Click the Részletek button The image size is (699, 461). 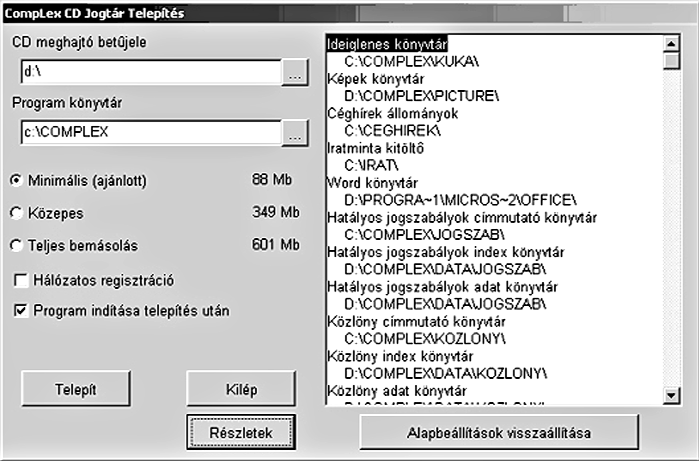[241, 432]
